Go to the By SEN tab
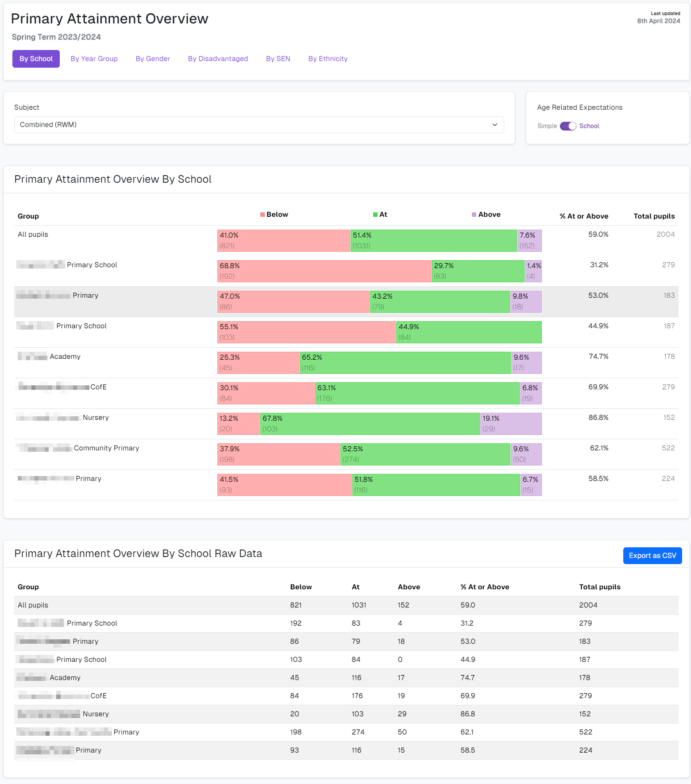The image size is (691, 784). (278, 59)
